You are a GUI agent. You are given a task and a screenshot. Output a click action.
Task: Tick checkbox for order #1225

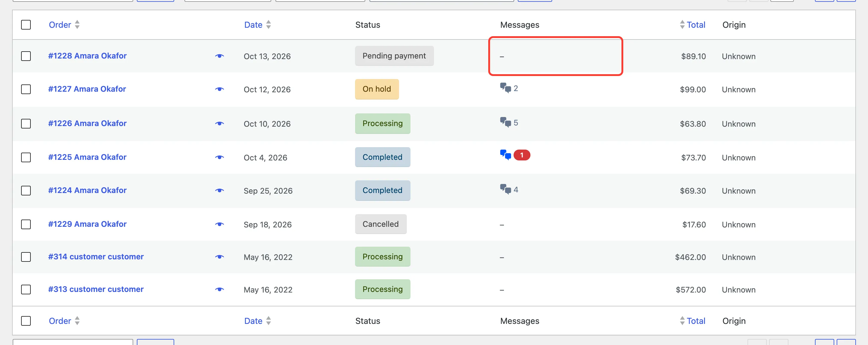[x=26, y=157]
